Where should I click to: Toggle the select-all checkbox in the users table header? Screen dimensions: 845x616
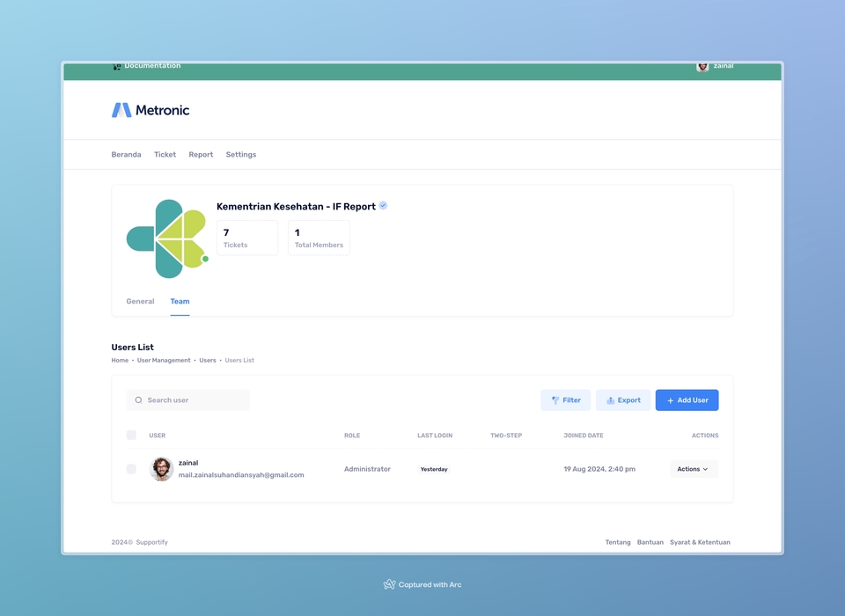[131, 435]
